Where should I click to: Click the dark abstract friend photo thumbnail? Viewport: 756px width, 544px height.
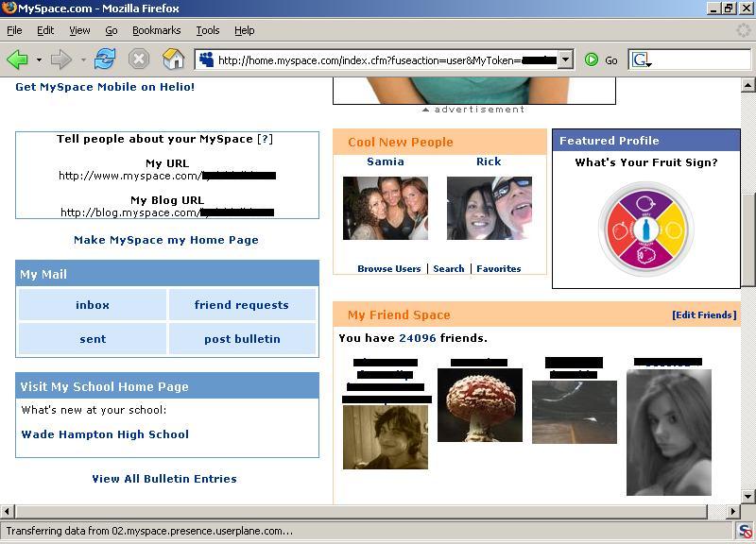pos(575,412)
